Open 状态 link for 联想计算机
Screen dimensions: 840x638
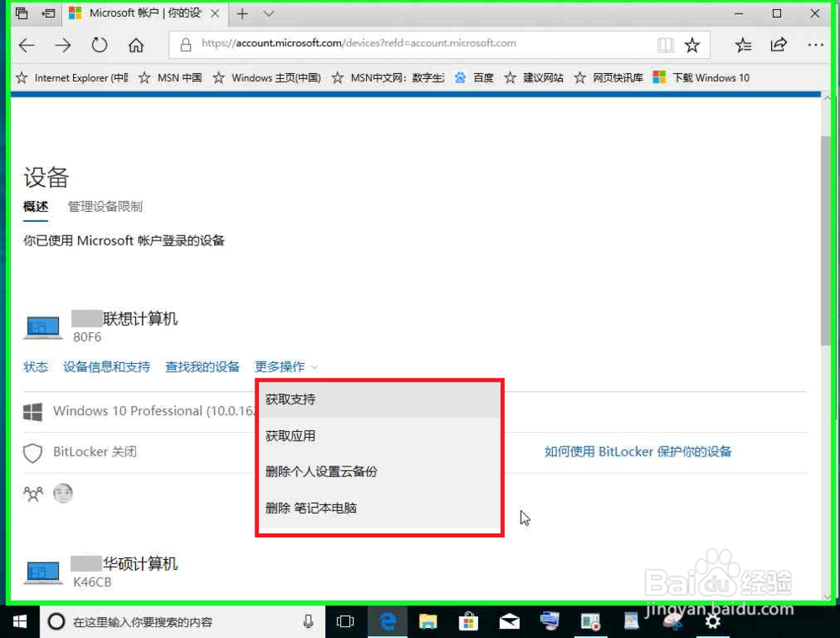(x=36, y=366)
